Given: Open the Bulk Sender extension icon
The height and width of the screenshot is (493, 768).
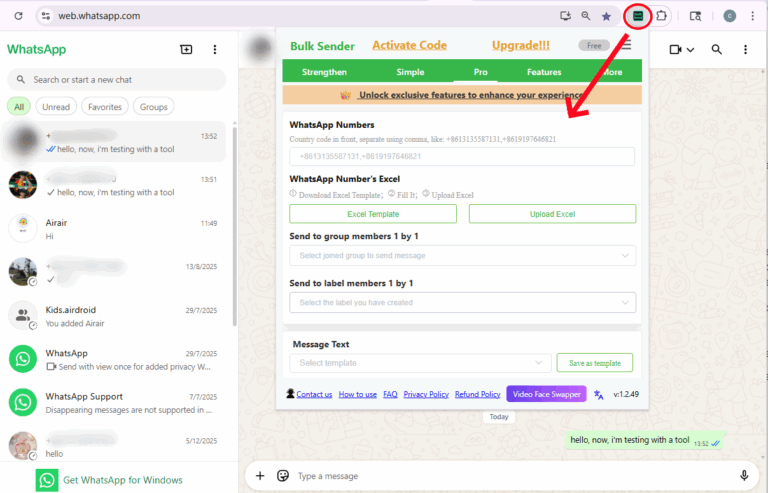Looking at the screenshot, I should click(638, 16).
